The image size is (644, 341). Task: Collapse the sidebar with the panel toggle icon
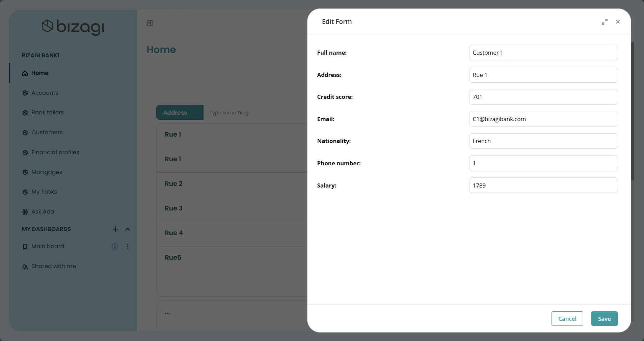150,23
